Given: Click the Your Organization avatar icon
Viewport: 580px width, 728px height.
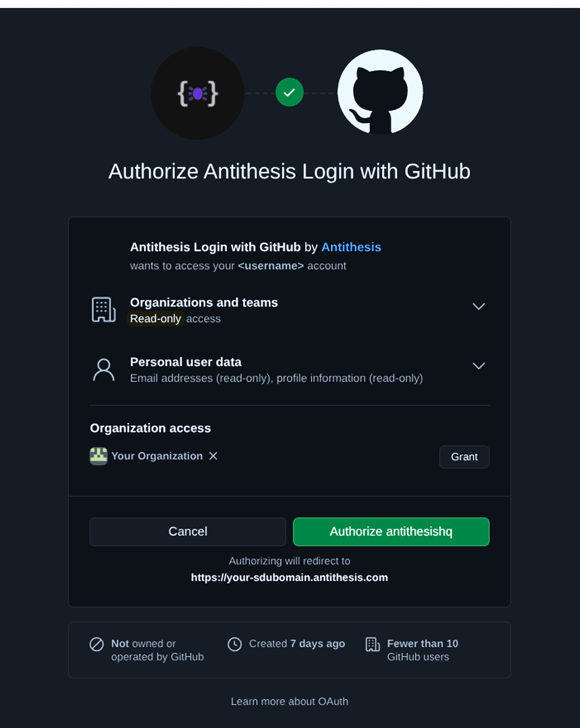Looking at the screenshot, I should point(98,456).
